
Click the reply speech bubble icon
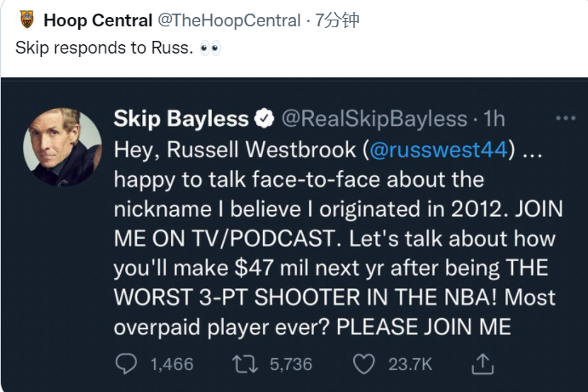[x=126, y=364]
